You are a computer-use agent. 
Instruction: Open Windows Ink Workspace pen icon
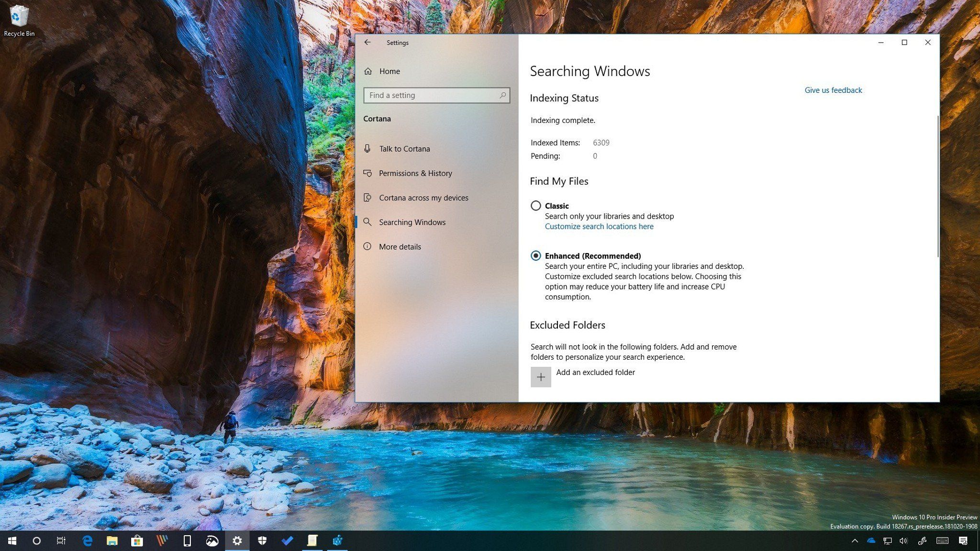(x=922, y=541)
